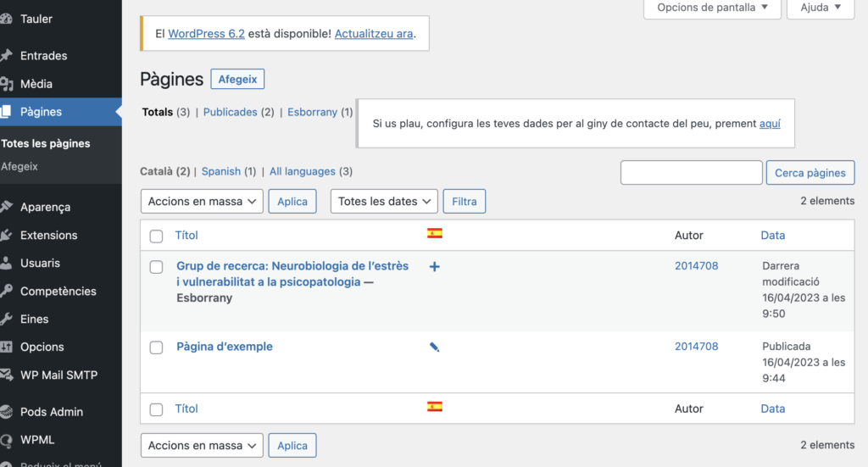Open the Entrades menu in sidebar

pos(43,56)
